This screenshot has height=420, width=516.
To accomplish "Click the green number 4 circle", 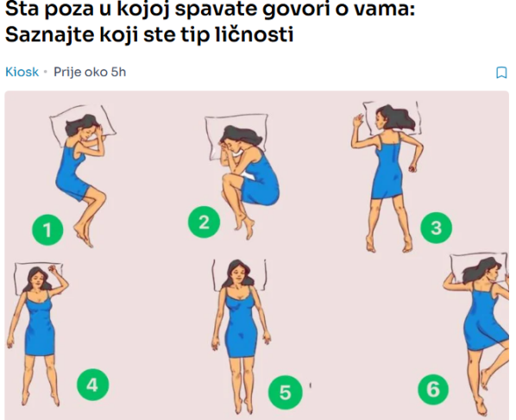I will (x=92, y=385).
